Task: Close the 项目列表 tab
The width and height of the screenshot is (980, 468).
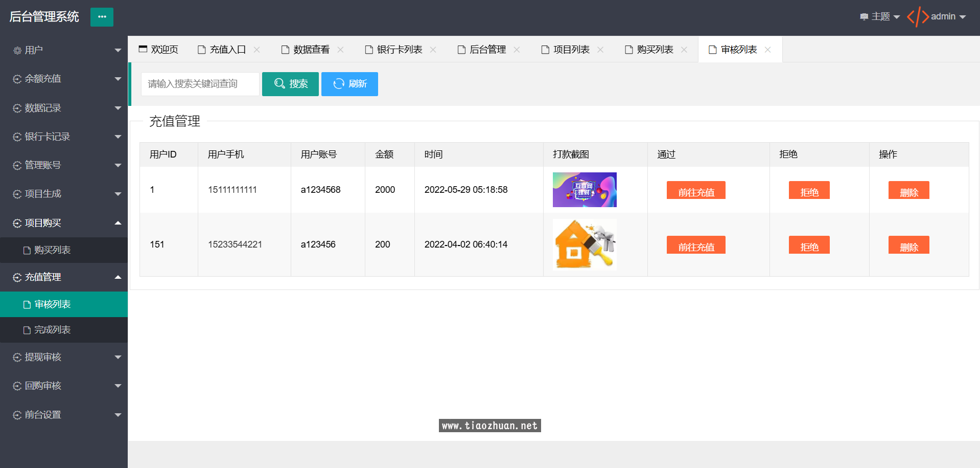Action: [x=600, y=50]
